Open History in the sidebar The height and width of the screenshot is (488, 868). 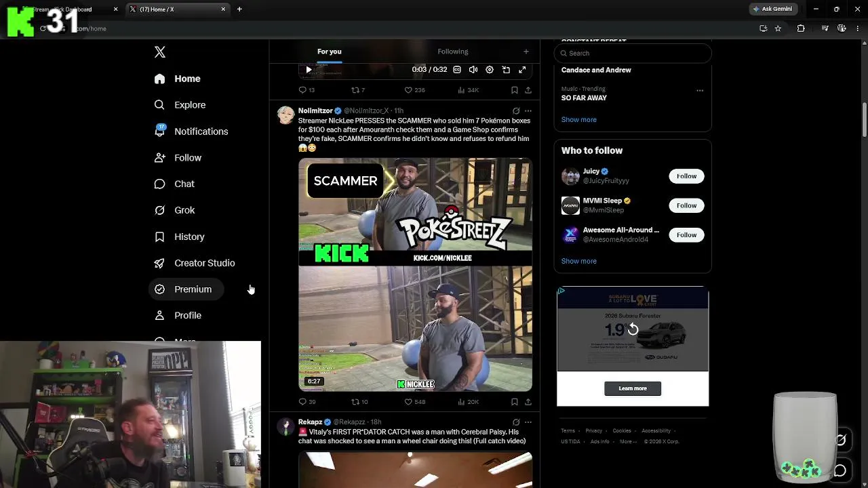(x=179, y=237)
